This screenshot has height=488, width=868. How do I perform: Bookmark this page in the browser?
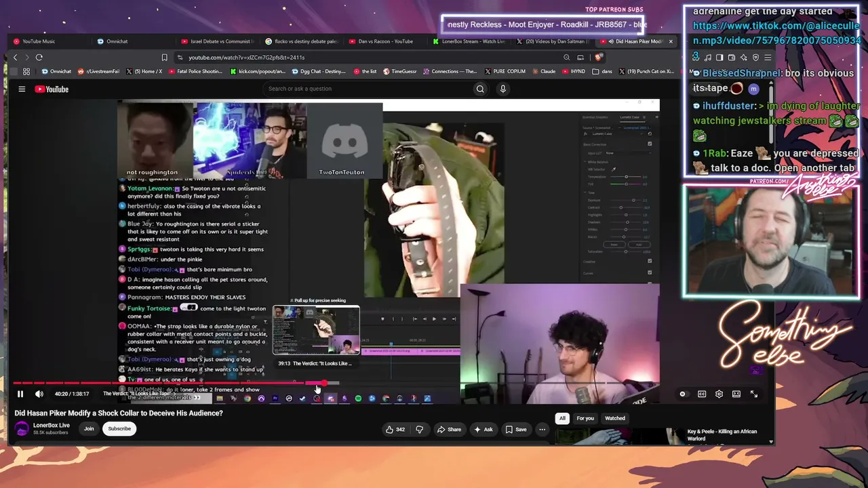coord(164,58)
